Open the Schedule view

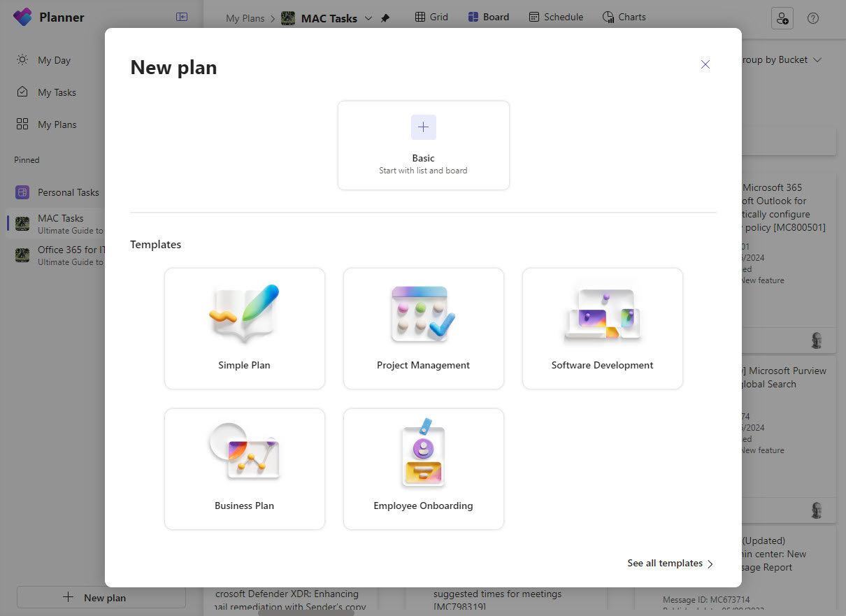(x=555, y=16)
